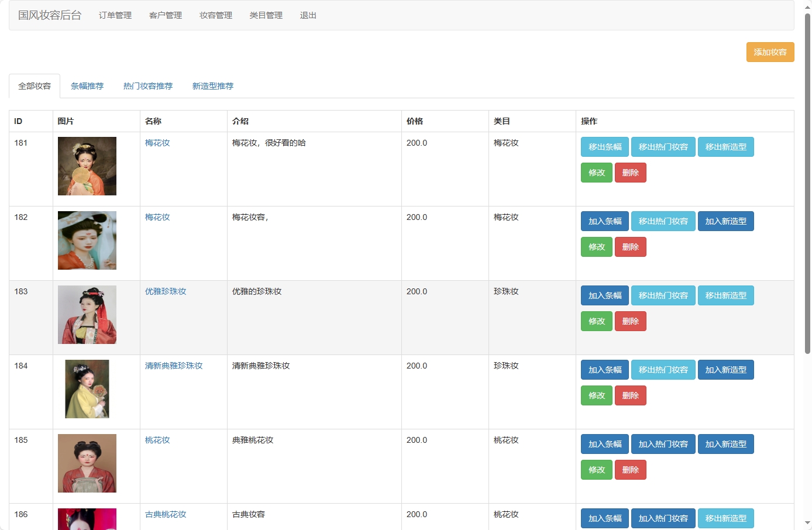The width and height of the screenshot is (812, 530).
Task: Click the red 删除 button for 桃花妆
Action: click(x=631, y=470)
